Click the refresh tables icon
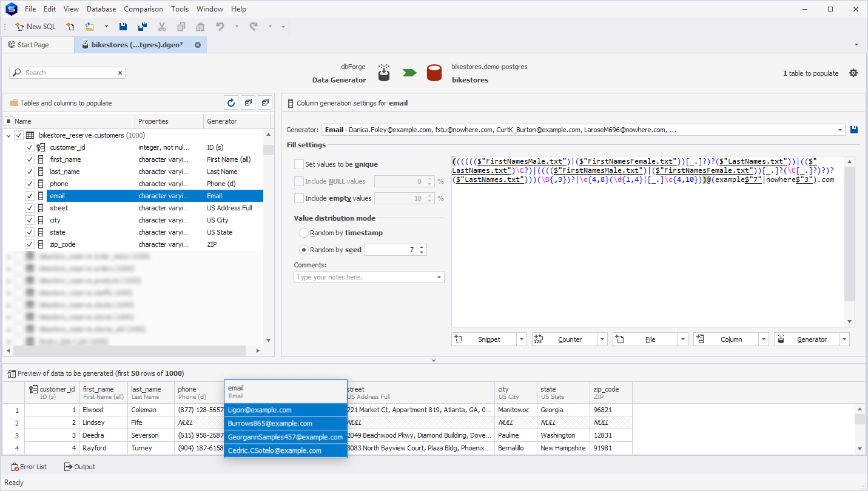The height and width of the screenshot is (491, 868). coord(230,103)
